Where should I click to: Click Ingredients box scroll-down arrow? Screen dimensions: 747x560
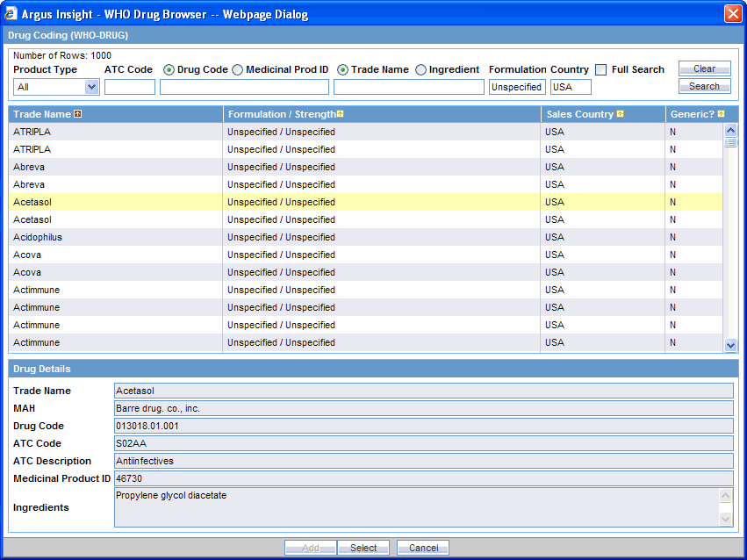point(725,519)
